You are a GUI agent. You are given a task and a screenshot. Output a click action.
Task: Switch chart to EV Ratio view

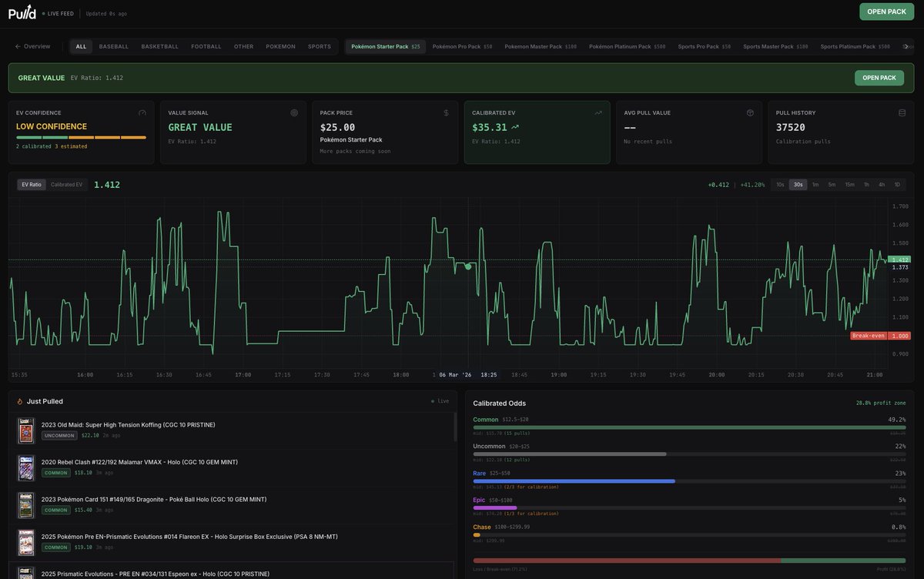click(x=32, y=185)
